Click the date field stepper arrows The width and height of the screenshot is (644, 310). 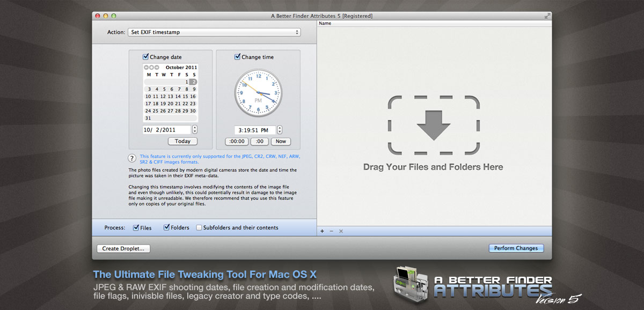click(x=194, y=130)
